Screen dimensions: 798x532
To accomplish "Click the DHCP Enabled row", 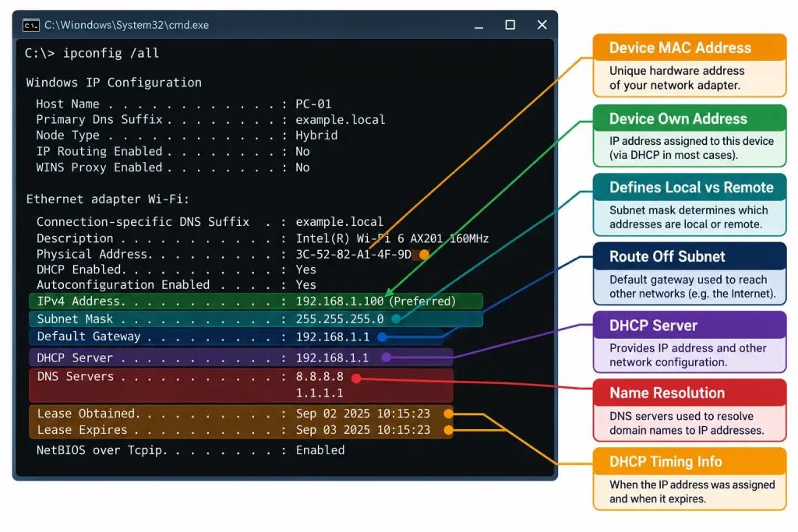I will 176,270.
